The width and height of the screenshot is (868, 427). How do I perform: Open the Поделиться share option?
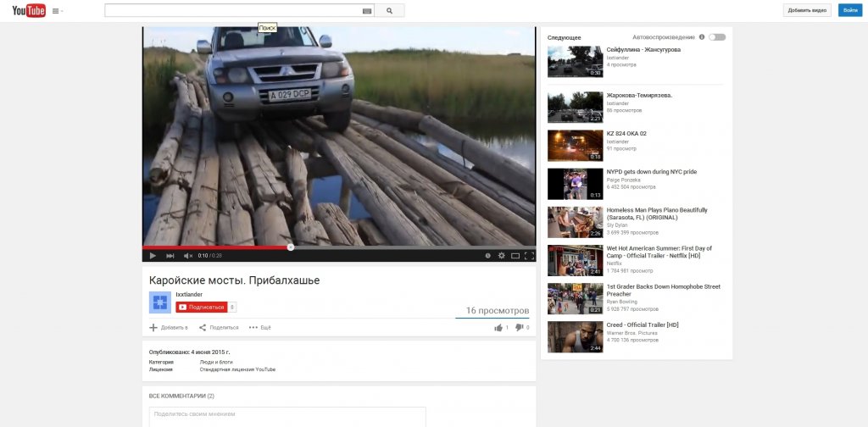click(x=219, y=327)
